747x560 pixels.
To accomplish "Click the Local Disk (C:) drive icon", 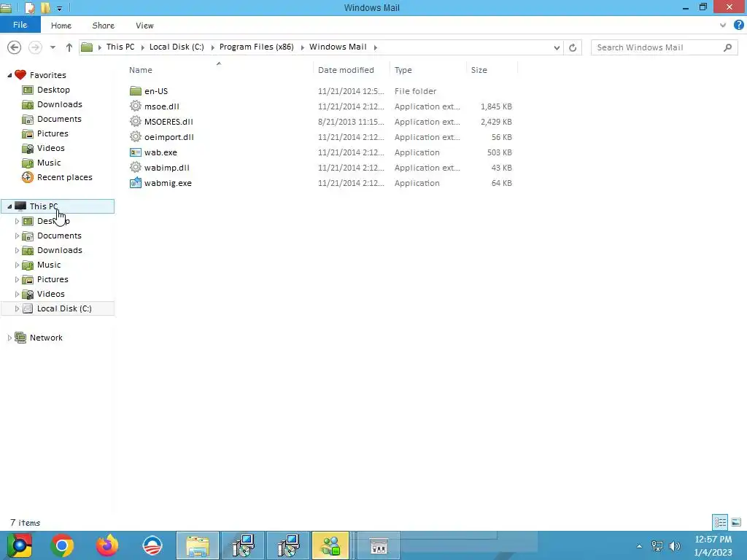I will coord(28,308).
